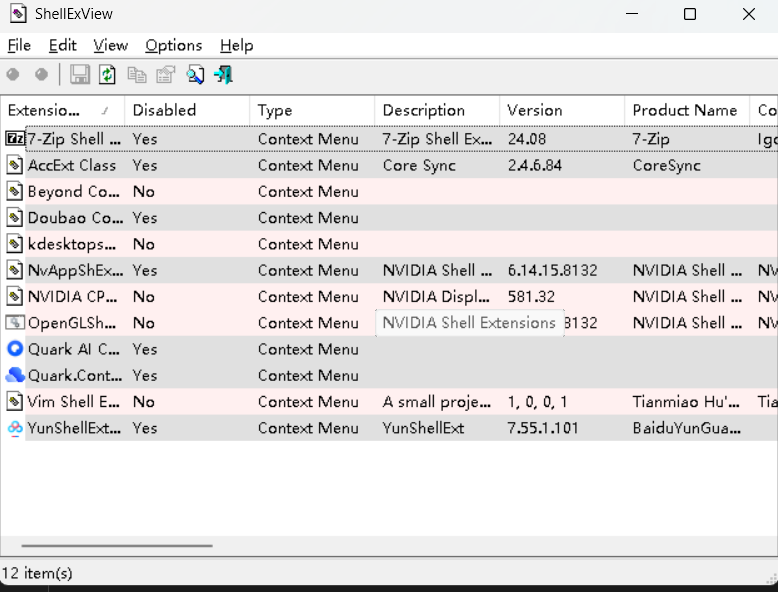Select the 7-Zip Shell extension icon
The width and height of the screenshot is (778, 592).
point(15,139)
